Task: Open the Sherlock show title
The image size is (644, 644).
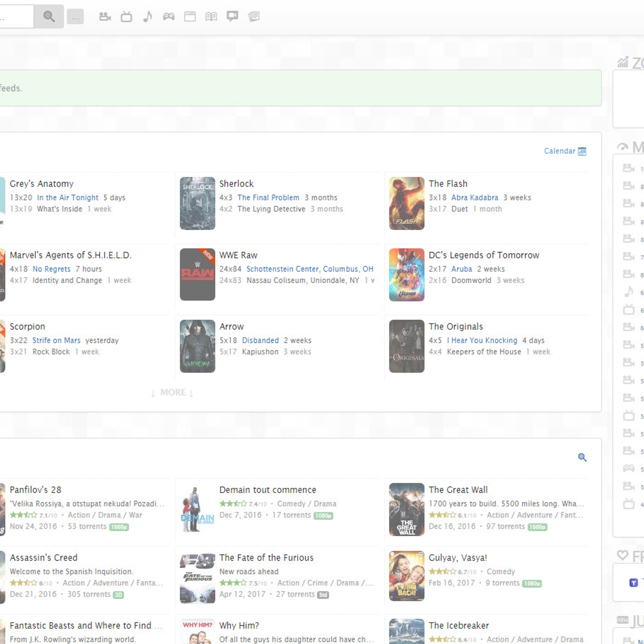Action: coord(236,184)
